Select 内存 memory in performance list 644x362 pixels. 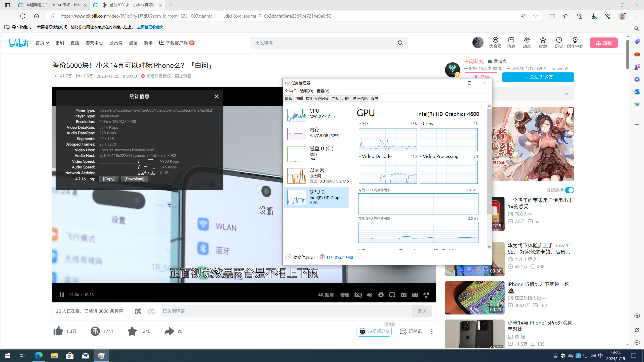point(316,134)
